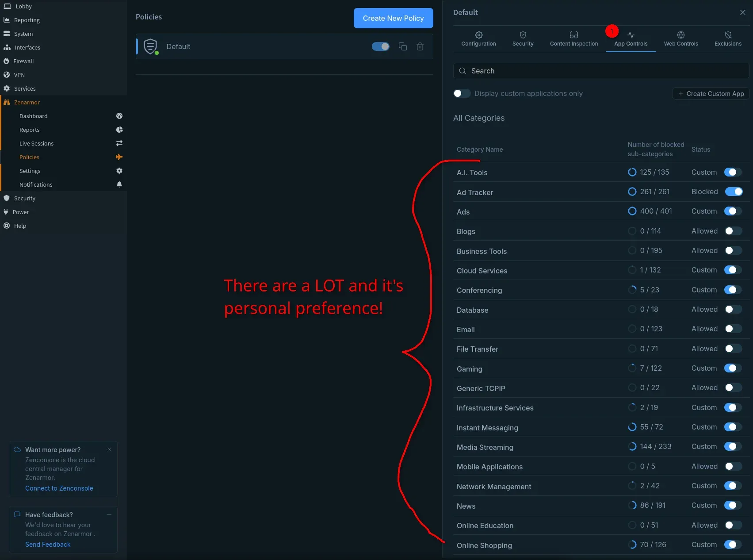This screenshot has width=753, height=560.
Task: Click the Send Feedback link
Action: (x=48, y=545)
